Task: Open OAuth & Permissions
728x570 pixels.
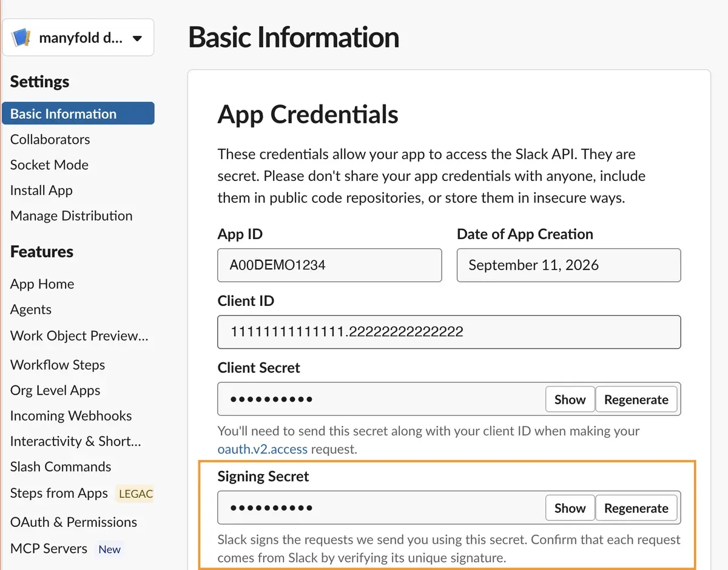Action: (73, 522)
